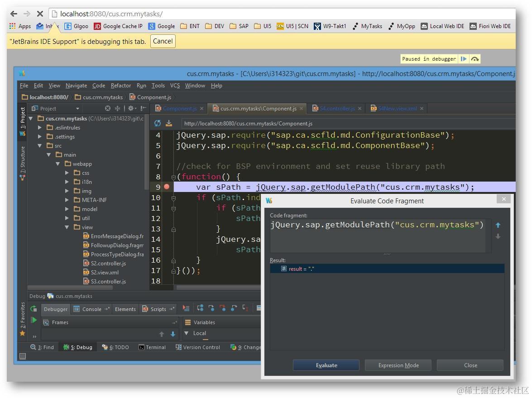The image size is (532, 398).
Task: Open the Structure side tool window stripe
Action: coord(22,163)
